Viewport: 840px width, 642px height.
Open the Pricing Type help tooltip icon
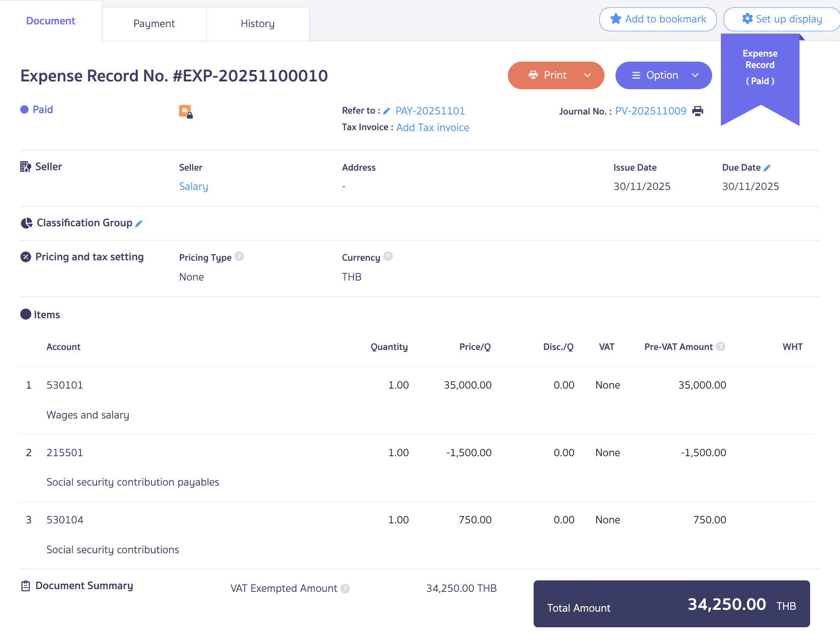click(x=240, y=257)
